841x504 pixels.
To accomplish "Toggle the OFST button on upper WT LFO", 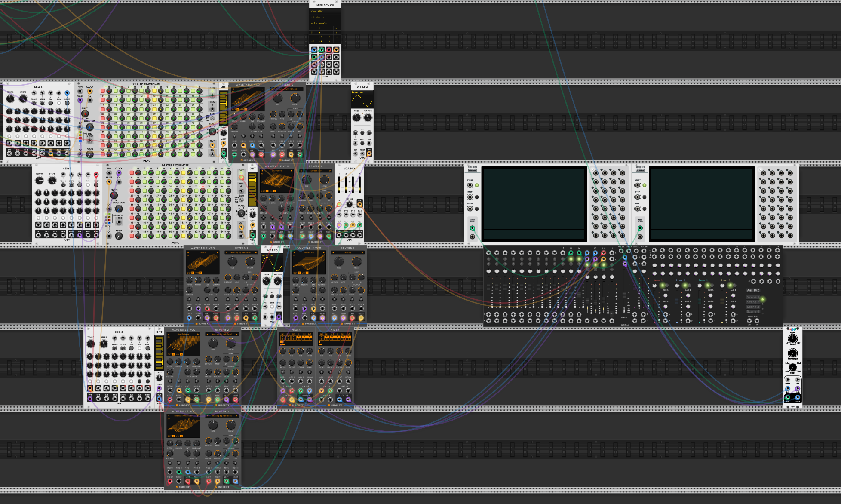I will click(x=362, y=143).
